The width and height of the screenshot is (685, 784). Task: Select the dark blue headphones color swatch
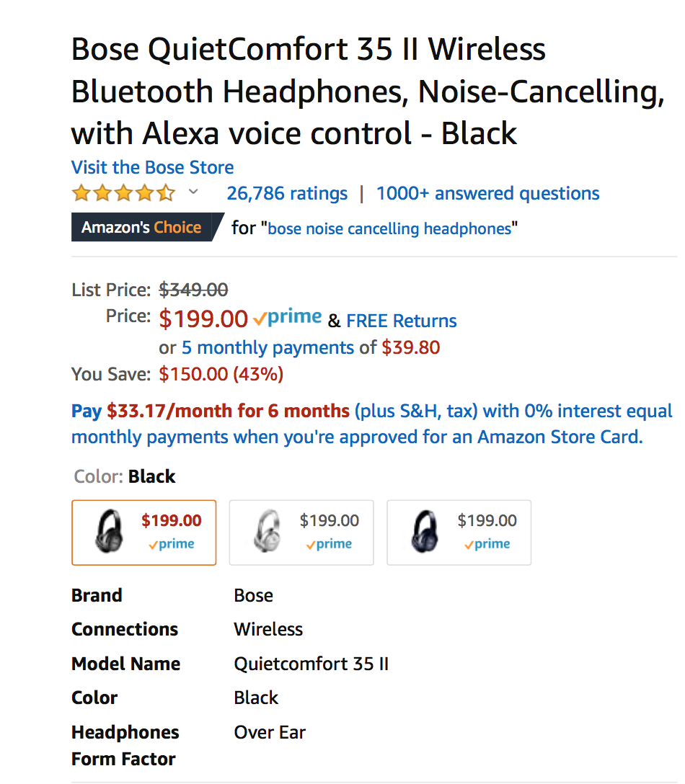(459, 533)
